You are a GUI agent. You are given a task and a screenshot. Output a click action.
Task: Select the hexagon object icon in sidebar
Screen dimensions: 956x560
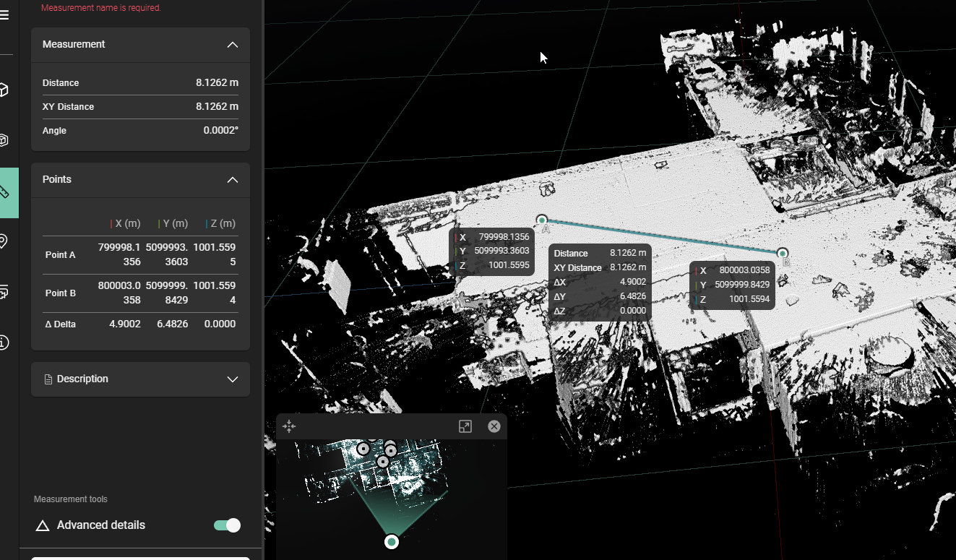coord(4,140)
